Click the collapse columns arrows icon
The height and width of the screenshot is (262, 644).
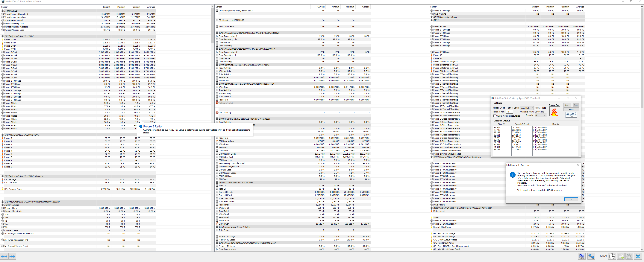tap(12, 256)
